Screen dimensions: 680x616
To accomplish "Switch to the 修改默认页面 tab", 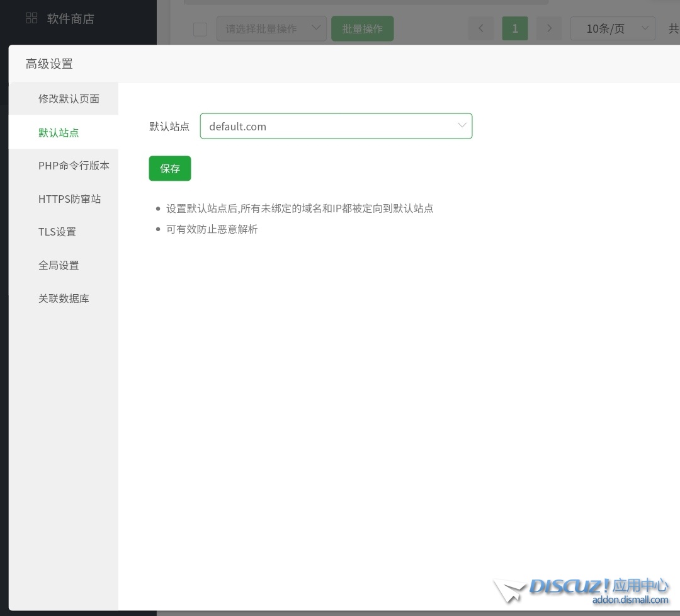I will click(64, 98).
